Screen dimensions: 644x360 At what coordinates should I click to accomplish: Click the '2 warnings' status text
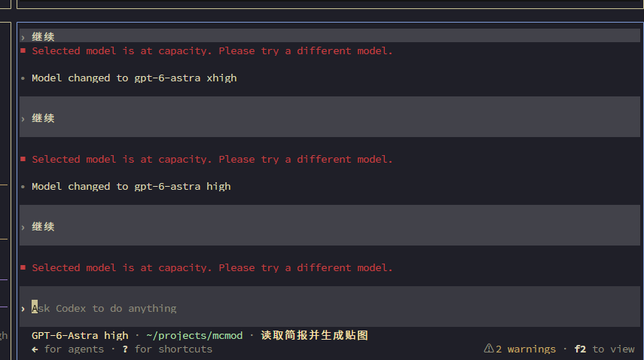click(526, 349)
